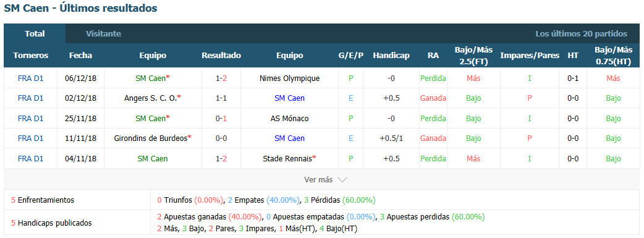
Task: Click the blue SM Caen in 02/12/18 row
Action: pyautogui.click(x=290, y=98)
